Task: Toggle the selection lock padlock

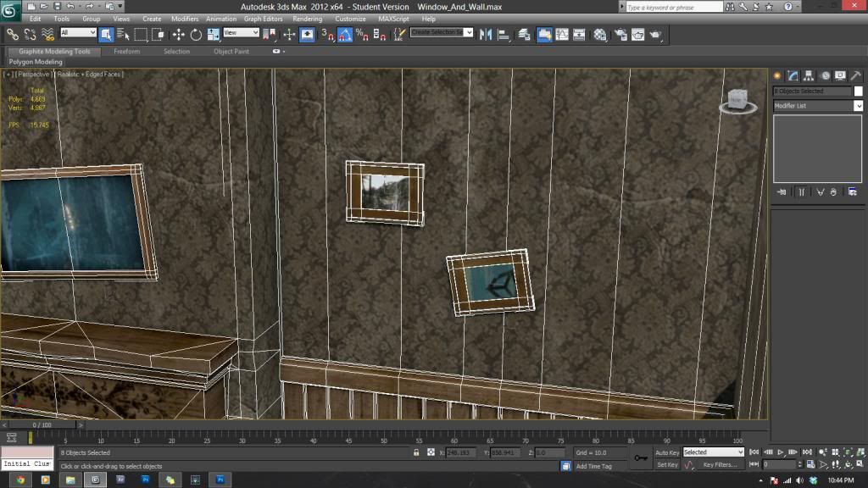Action: (416, 452)
